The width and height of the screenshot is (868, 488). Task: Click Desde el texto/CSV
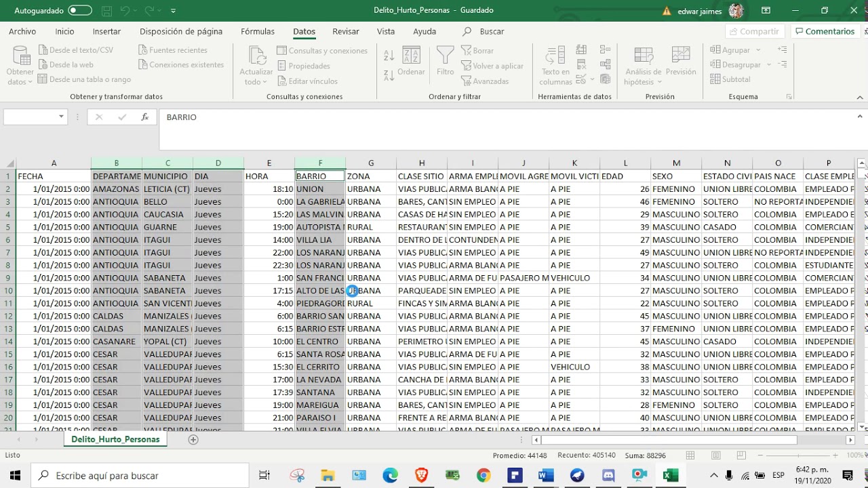[x=76, y=50]
